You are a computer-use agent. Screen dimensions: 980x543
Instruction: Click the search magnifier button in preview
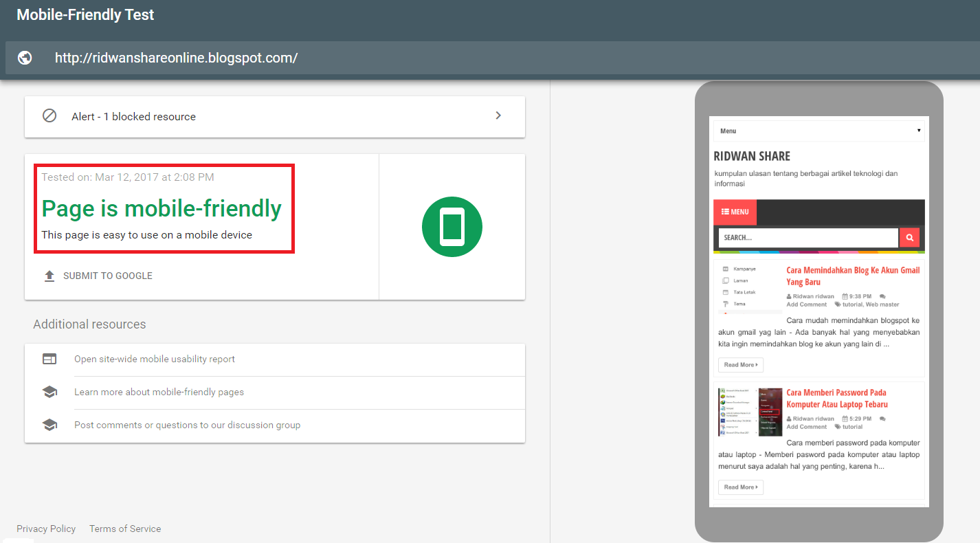(909, 237)
